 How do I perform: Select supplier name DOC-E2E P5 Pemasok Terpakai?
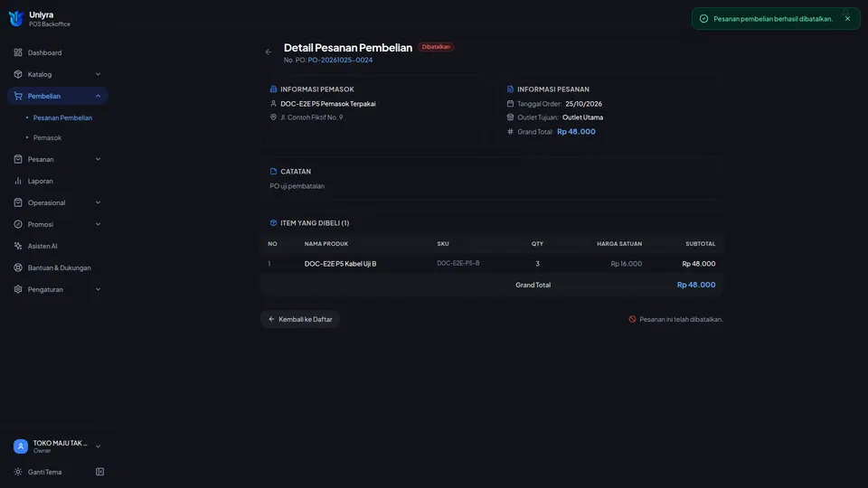[x=327, y=104]
